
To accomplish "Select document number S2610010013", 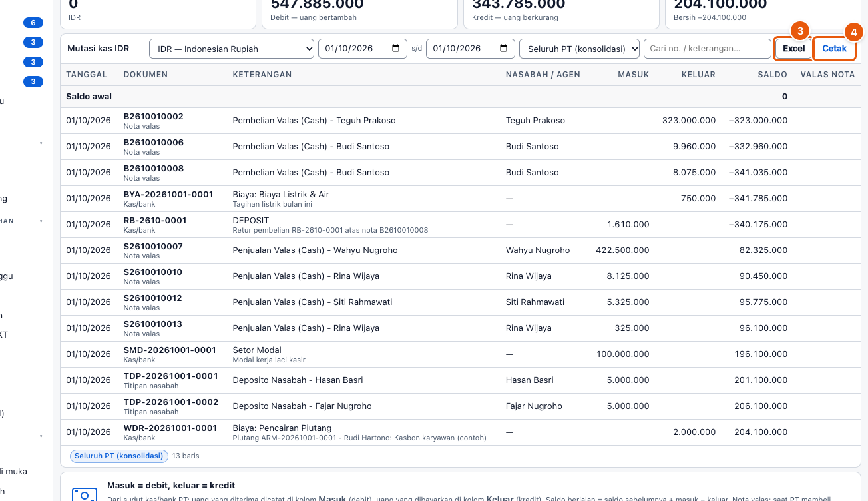I will (x=153, y=324).
